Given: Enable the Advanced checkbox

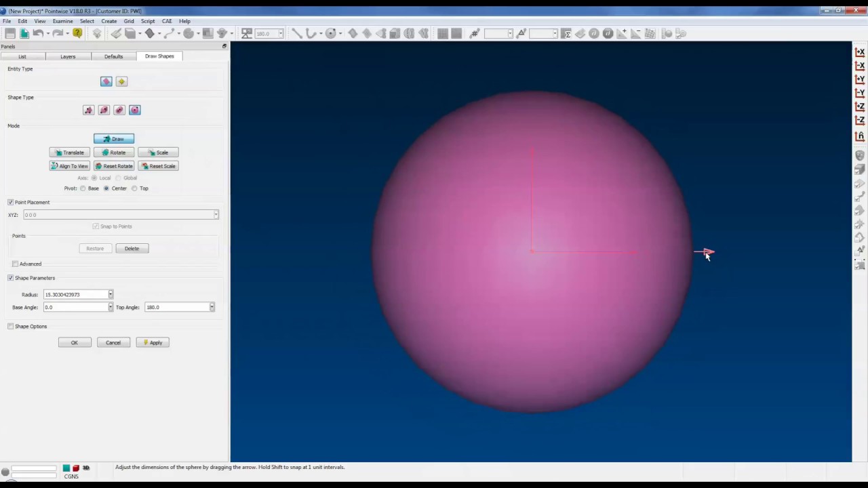Looking at the screenshot, I should pos(15,264).
